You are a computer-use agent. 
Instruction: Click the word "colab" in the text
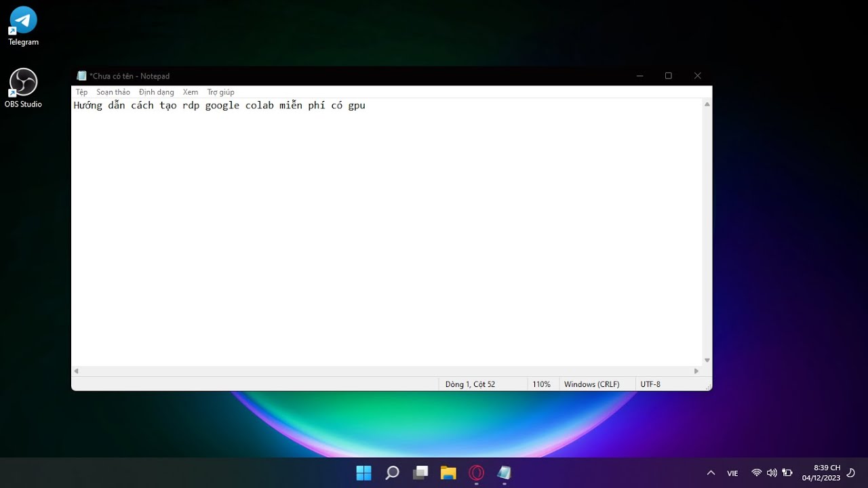tap(260, 106)
